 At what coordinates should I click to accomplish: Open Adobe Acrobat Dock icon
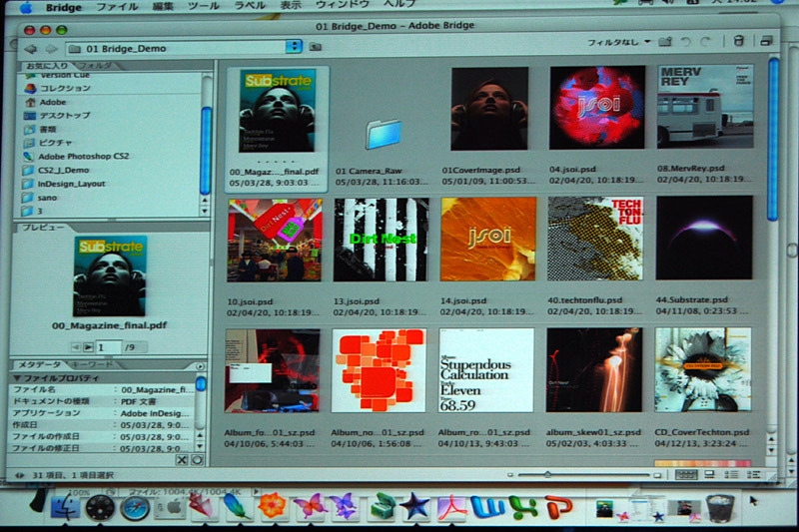tap(450, 507)
